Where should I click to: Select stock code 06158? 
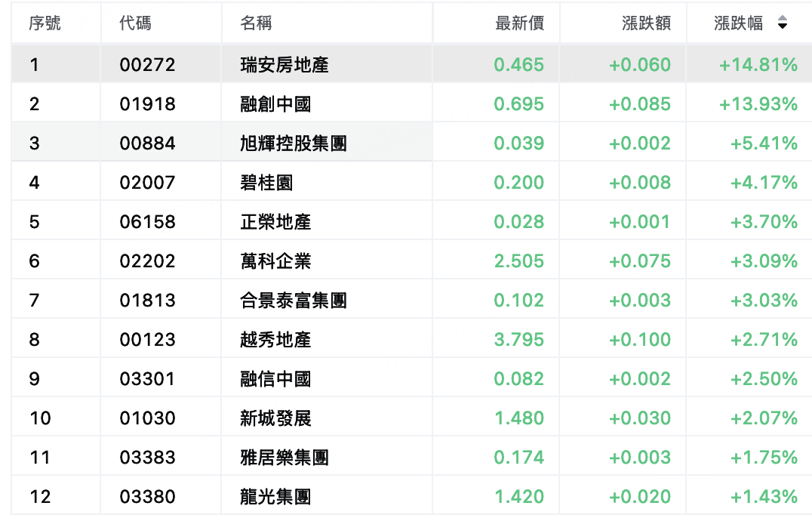(x=148, y=222)
